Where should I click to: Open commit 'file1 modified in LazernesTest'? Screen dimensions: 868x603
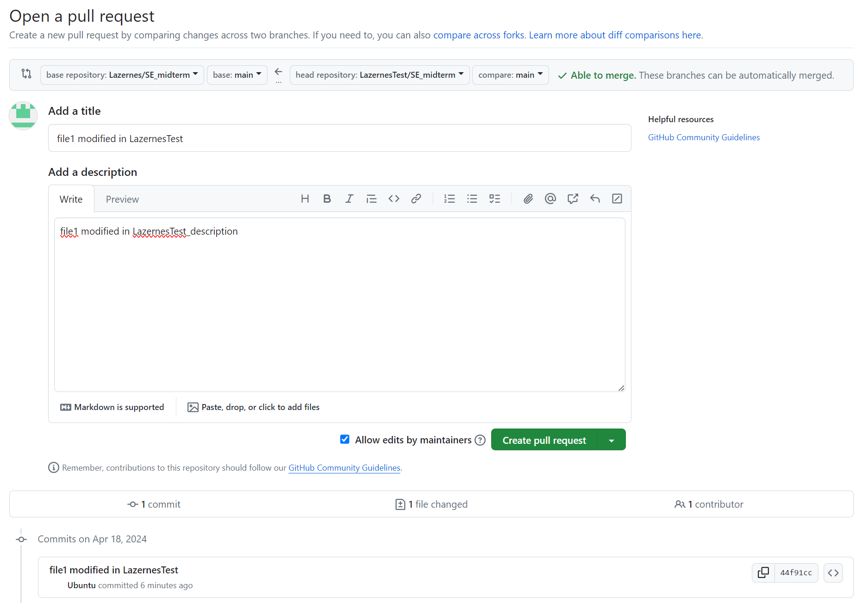(x=114, y=570)
